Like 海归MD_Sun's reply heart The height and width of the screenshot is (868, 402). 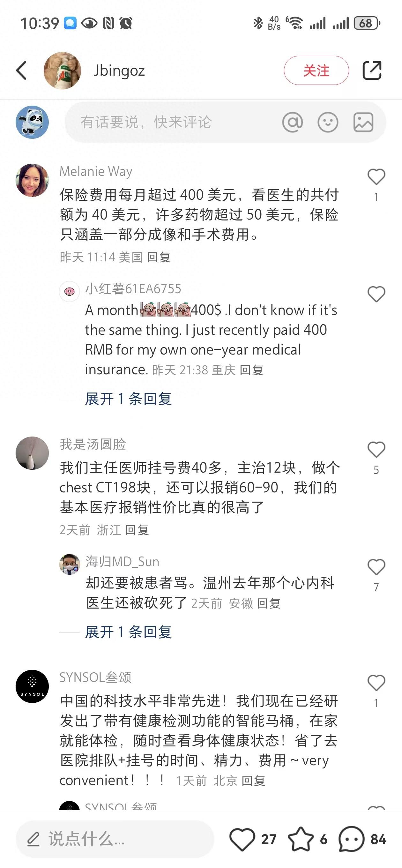[376, 567]
